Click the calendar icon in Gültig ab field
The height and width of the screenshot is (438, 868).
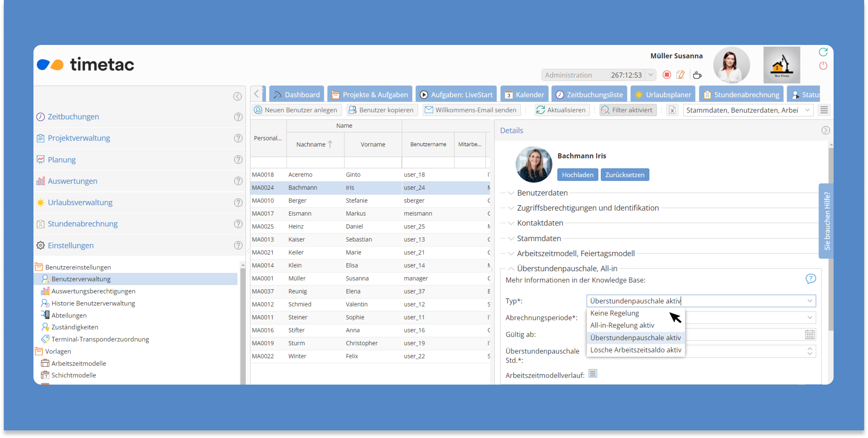coord(809,334)
